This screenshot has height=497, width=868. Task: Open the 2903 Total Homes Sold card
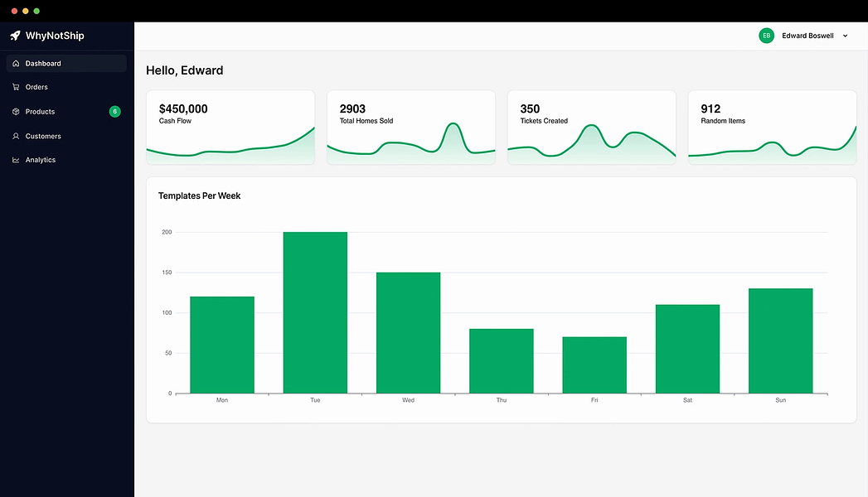pos(411,128)
